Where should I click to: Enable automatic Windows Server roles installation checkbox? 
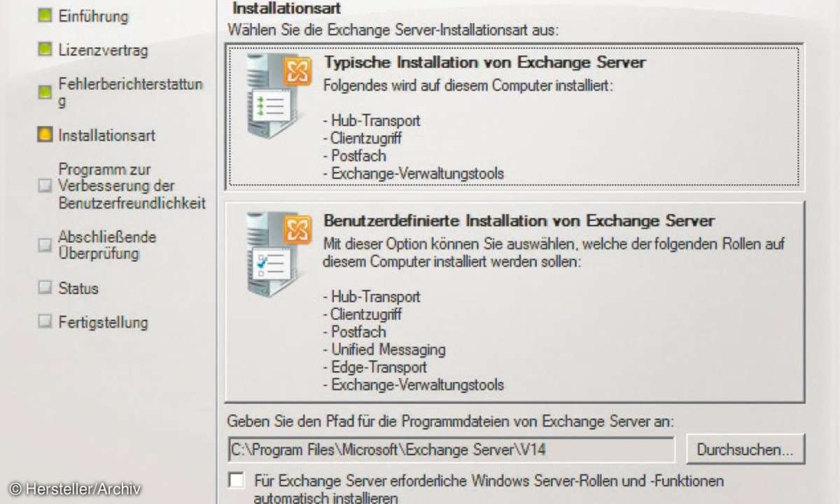point(237,481)
